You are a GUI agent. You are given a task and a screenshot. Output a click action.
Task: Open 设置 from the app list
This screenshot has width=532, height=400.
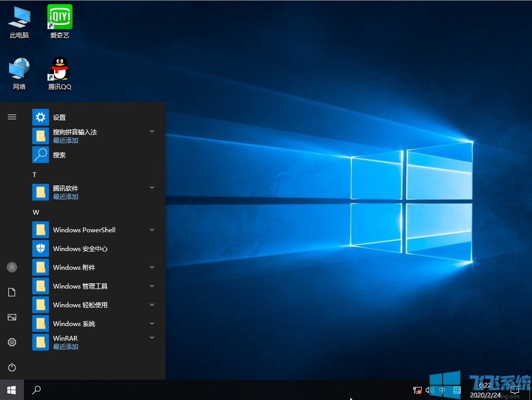pos(59,117)
